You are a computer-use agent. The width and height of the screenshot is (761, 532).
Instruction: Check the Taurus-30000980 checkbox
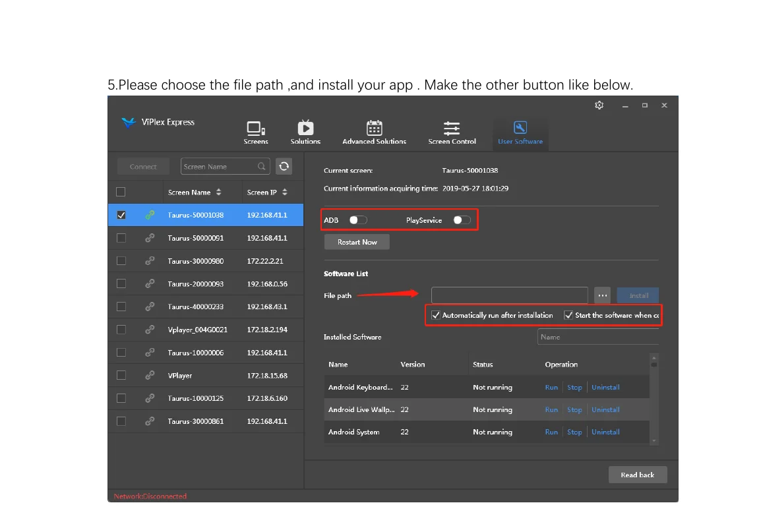(121, 261)
